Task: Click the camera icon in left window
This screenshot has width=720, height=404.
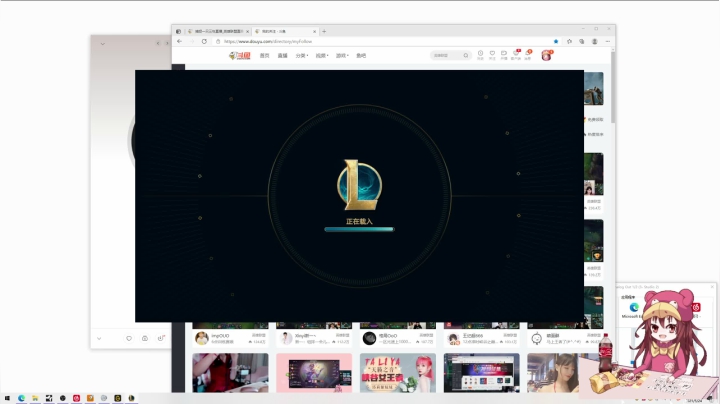Action: click(145, 338)
